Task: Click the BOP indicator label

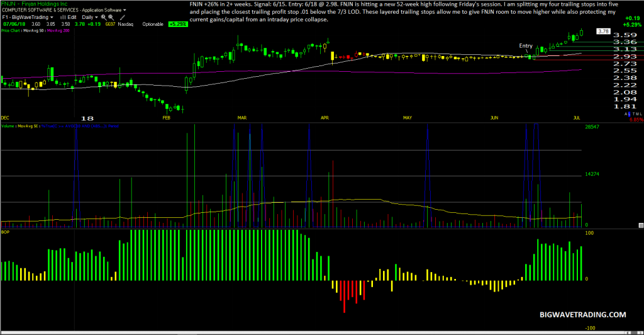Action: 5,232
